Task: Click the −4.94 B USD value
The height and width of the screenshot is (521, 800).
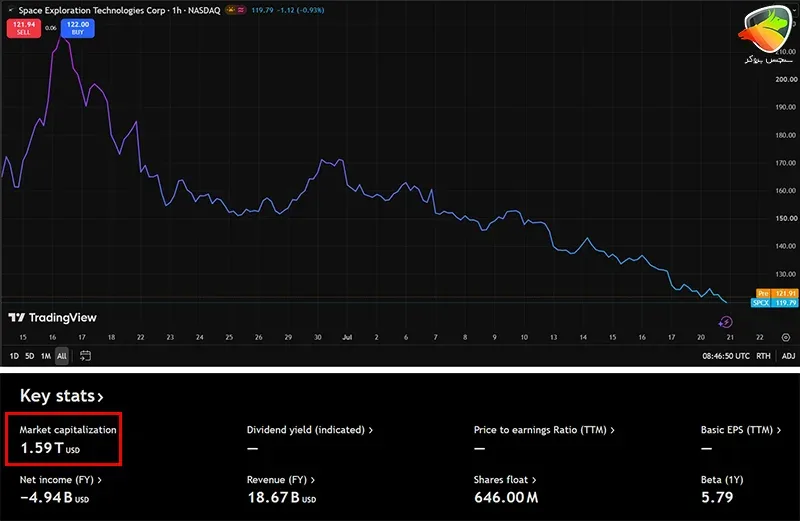Action: pyautogui.click(x=54, y=498)
